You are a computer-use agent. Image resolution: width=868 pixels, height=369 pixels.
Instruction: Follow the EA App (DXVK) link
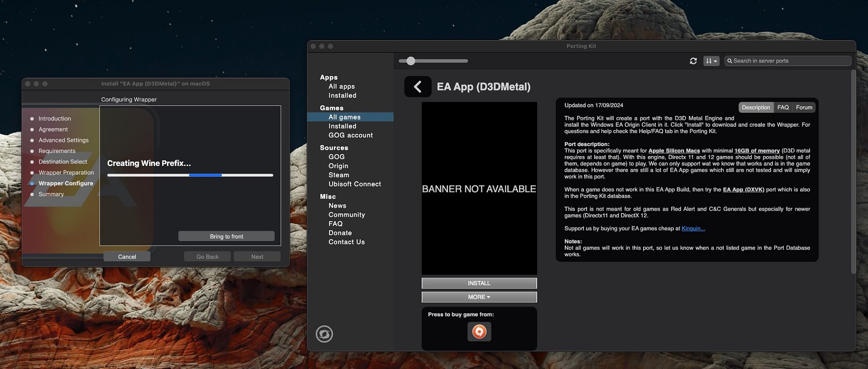click(743, 189)
